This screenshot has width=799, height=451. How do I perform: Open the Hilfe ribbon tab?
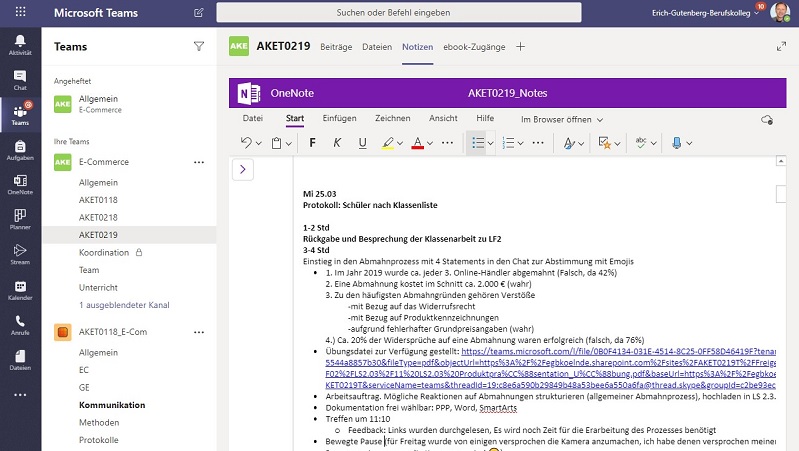(x=485, y=118)
